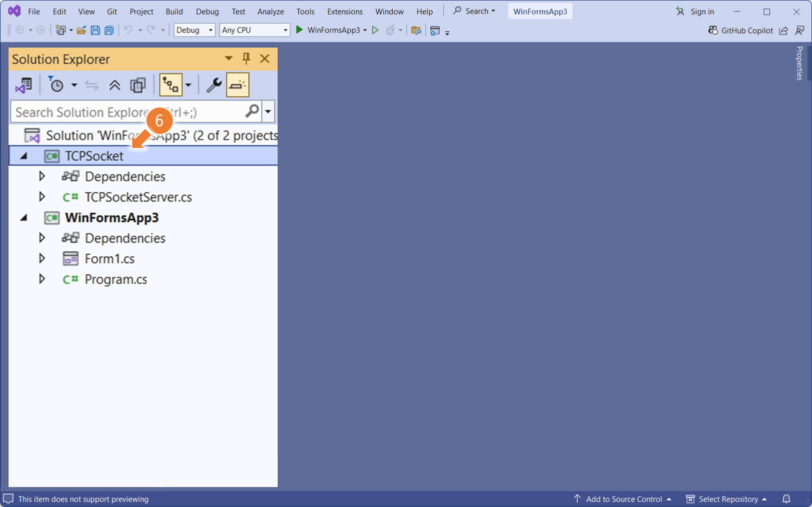Click the search magnifier icon in Solution Explorer

[x=252, y=111]
